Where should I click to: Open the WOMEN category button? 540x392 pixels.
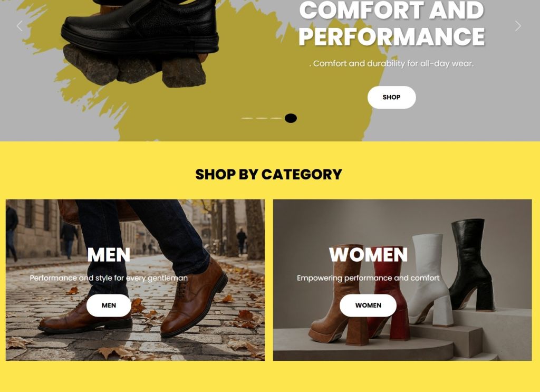(368, 305)
